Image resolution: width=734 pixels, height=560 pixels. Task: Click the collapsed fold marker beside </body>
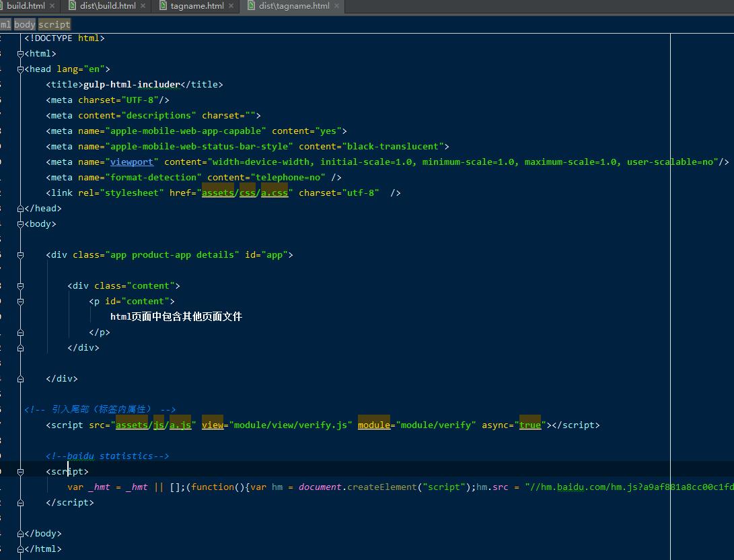point(20,533)
